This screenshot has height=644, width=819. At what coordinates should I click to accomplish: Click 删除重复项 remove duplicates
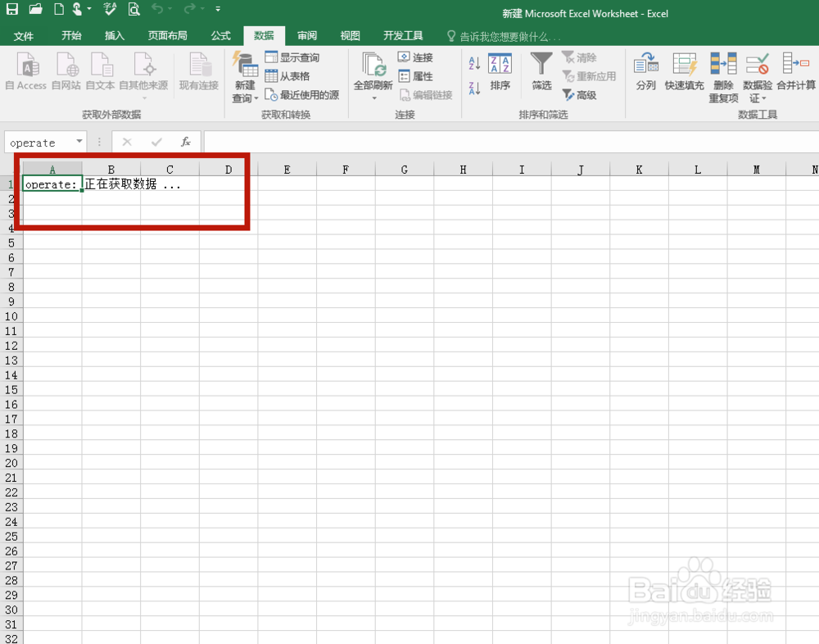(x=723, y=77)
